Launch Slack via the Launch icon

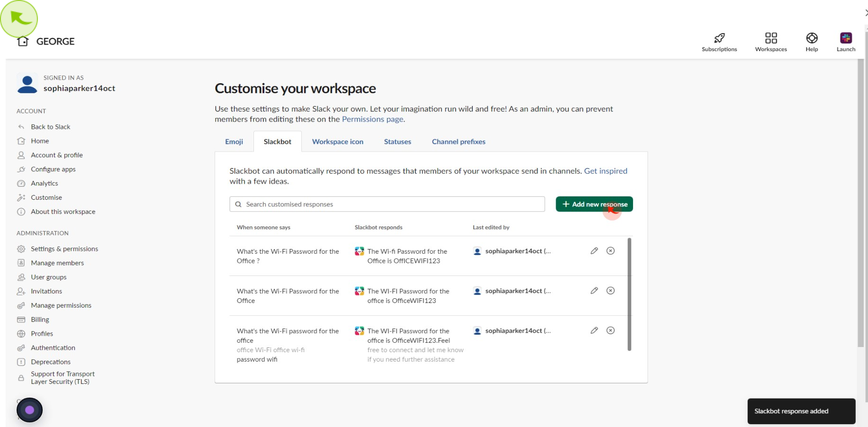tap(846, 38)
